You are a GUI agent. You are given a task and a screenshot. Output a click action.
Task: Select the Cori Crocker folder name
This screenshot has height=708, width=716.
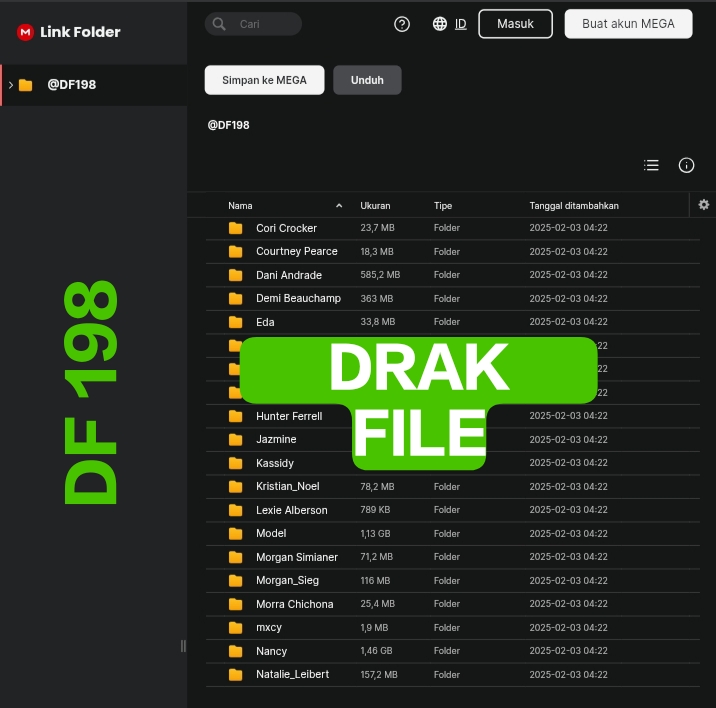[286, 228]
